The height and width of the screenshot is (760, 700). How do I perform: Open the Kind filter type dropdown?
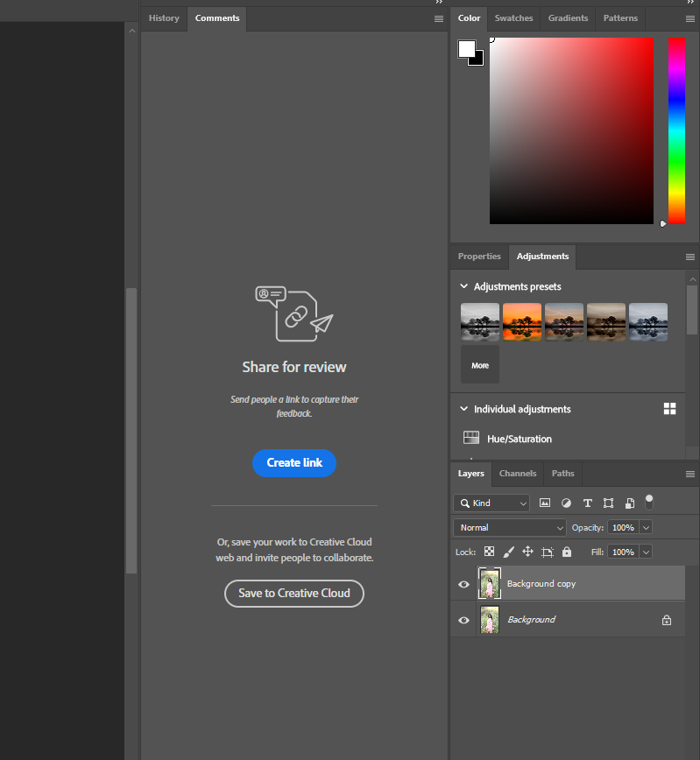coord(492,503)
